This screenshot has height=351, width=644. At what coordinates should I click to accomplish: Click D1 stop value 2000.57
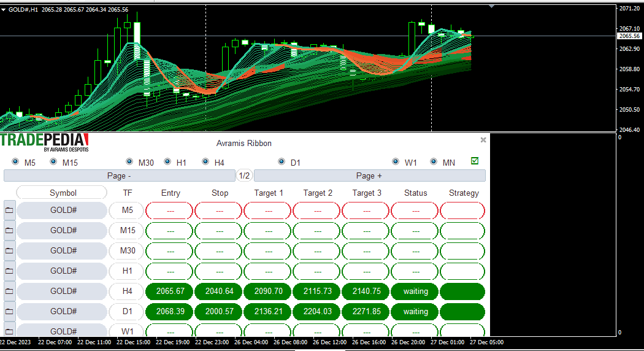[218, 312]
